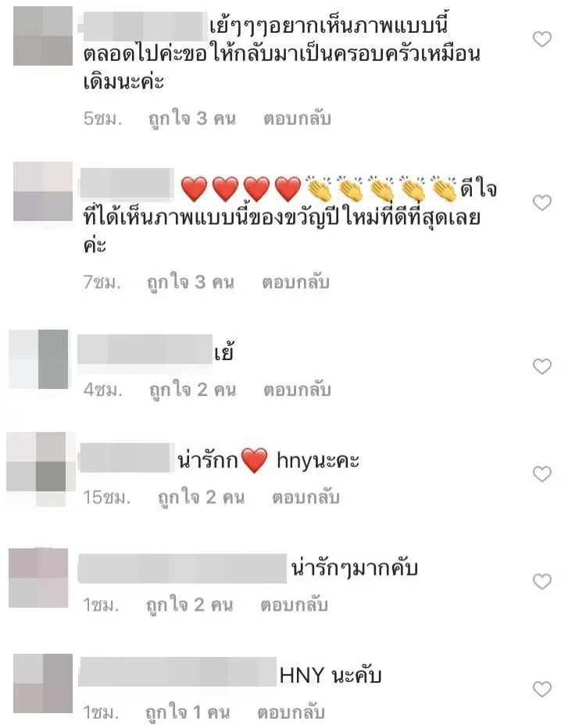The width and height of the screenshot is (586, 728).
Task: Reply to the HNY นะคับ comment
Action: [291, 712]
